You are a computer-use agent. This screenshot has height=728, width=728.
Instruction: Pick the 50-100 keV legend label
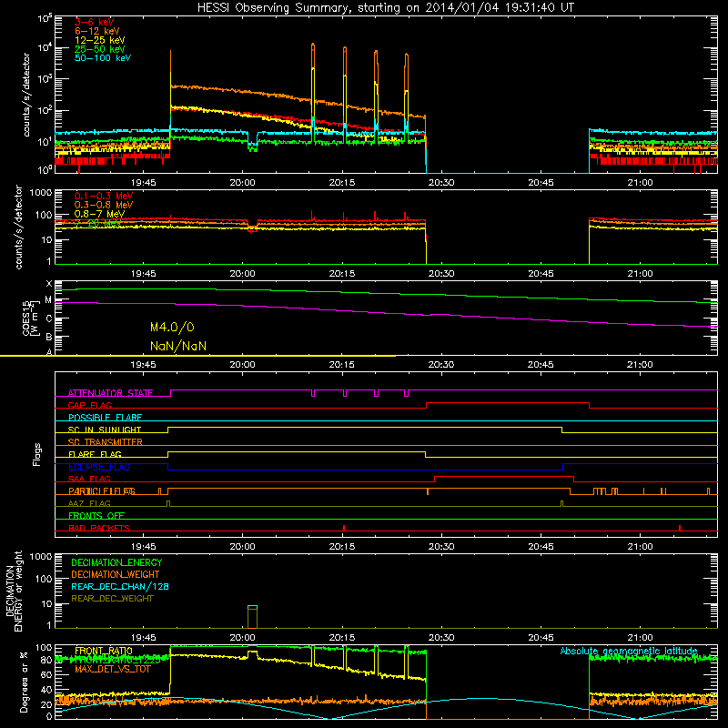[103, 58]
